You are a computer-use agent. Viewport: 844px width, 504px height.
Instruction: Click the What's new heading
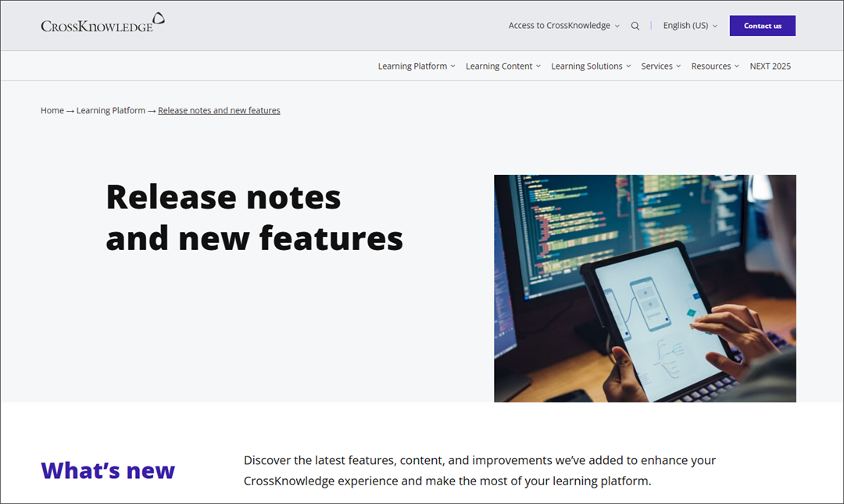tap(108, 470)
